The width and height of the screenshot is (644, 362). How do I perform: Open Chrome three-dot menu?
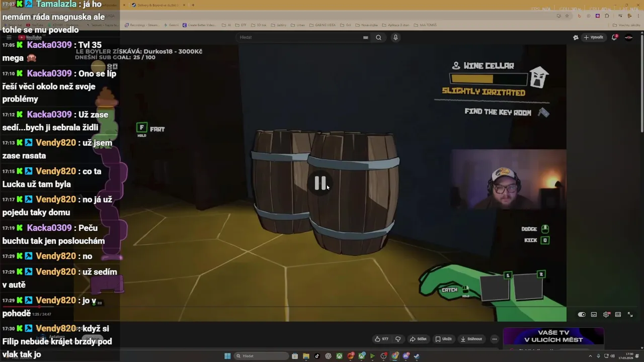638,16
